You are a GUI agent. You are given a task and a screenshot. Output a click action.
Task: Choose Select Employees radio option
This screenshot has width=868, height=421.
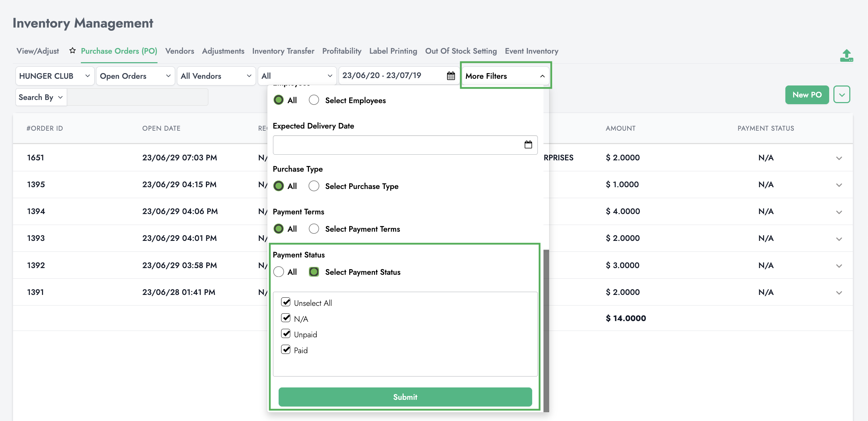[314, 100]
